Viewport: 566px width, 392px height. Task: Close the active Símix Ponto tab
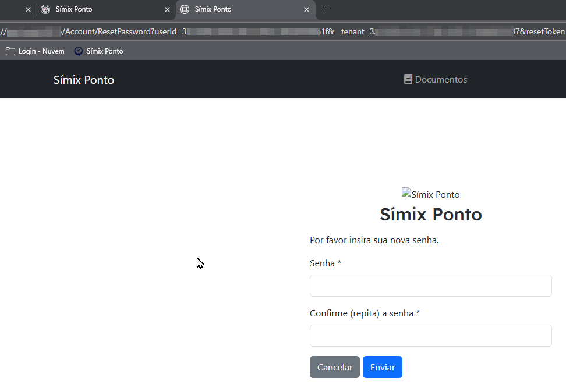point(306,10)
